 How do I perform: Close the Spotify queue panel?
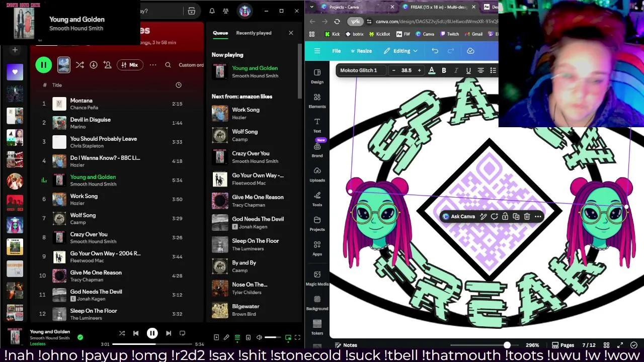point(291,33)
